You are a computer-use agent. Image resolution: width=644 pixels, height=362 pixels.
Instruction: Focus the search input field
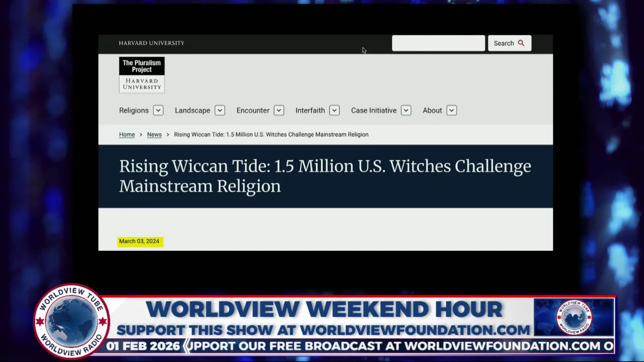click(438, 43)
